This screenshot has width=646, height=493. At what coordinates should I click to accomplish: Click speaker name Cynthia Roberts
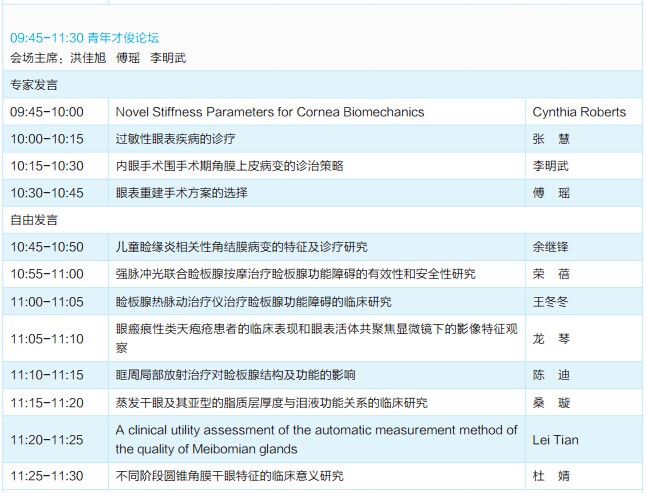[579, 112]
